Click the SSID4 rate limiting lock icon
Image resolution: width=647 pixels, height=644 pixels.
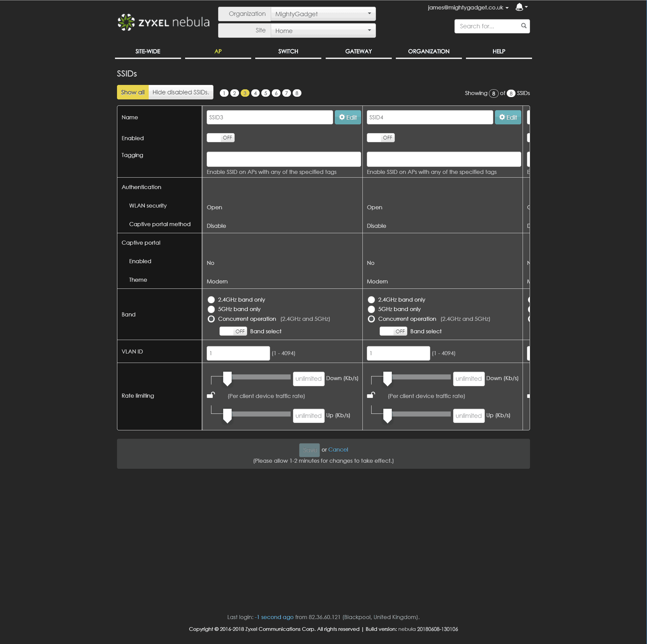(x=371, y=395)
